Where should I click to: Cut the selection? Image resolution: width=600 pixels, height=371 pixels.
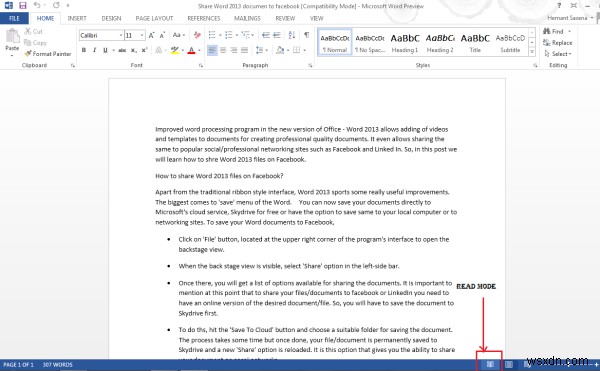point(33,31)
